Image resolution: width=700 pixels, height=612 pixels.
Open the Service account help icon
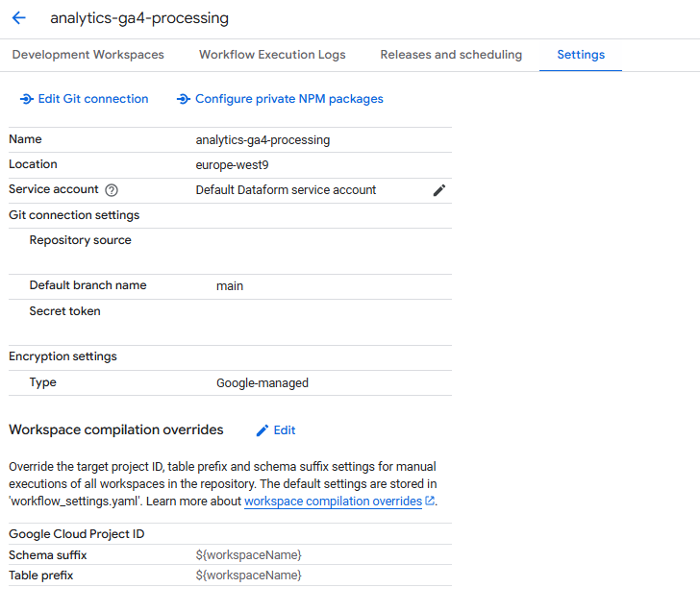112,190
